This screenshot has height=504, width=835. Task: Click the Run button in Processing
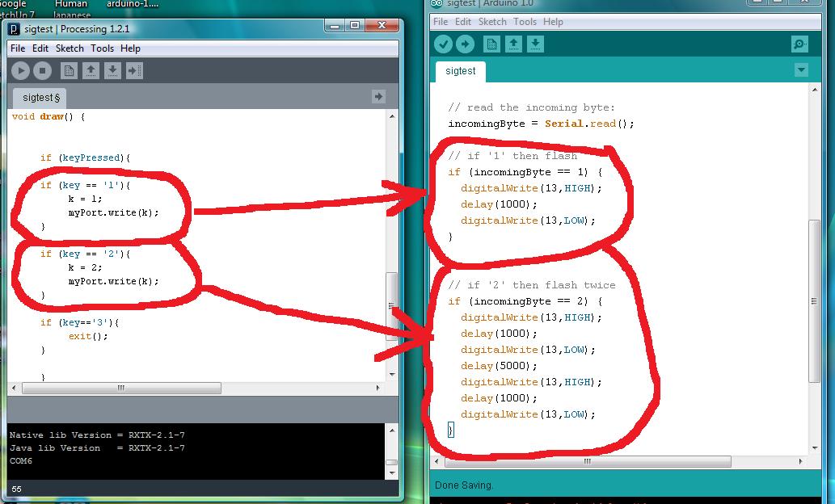point(21,71)
